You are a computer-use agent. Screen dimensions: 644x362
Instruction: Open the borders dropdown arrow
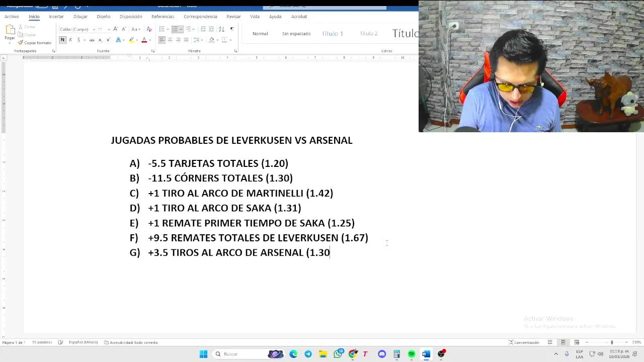pos(229,40)
